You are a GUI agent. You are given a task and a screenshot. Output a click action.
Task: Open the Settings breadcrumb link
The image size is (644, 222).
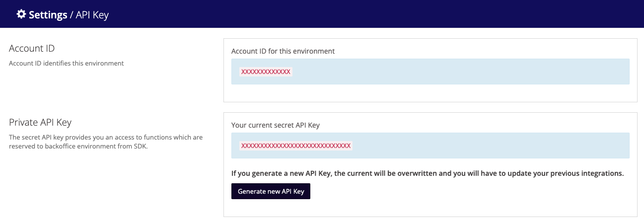coord(48,15)
